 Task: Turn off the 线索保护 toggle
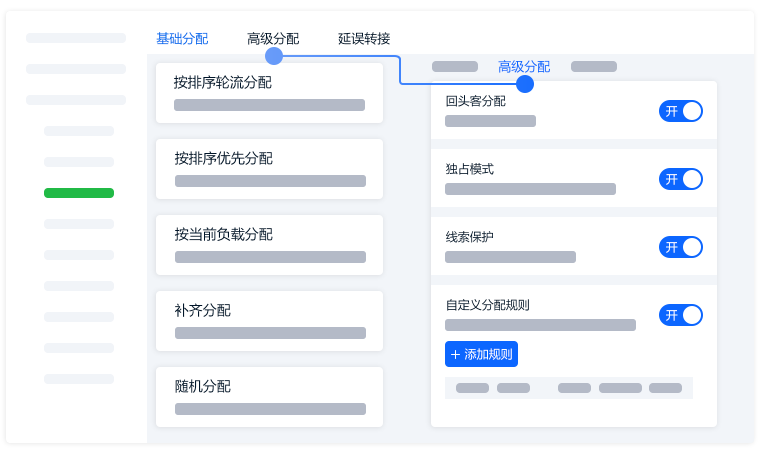681,247
